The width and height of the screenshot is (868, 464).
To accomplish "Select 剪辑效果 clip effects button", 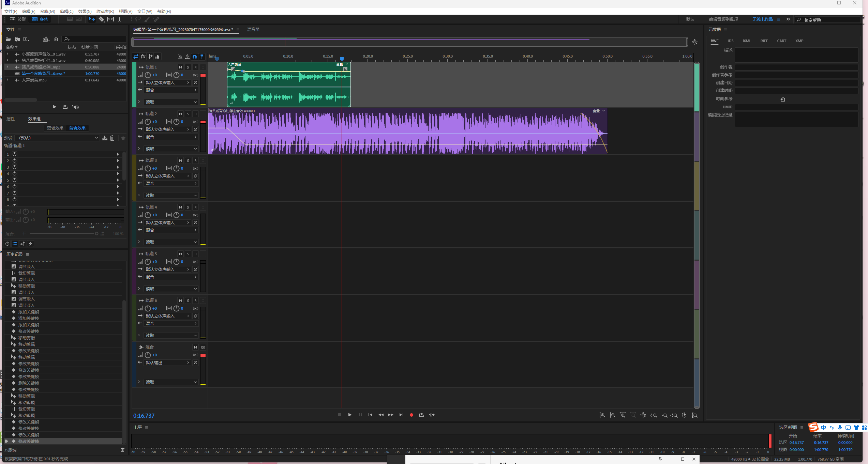I will point(55,128).
